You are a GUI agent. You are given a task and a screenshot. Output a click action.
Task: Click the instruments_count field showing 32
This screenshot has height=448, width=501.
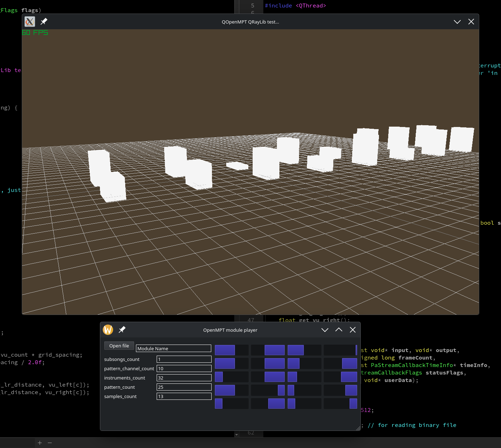point(184,378)
